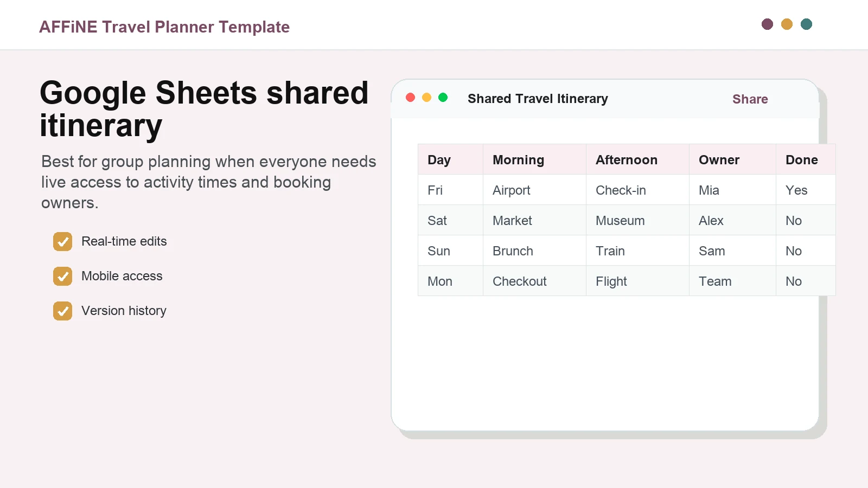Select the Museum cell

637,220
